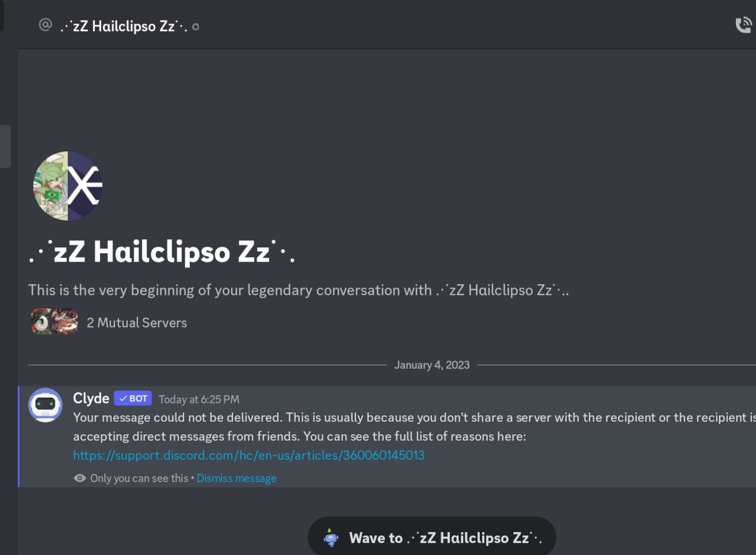
Task: Click the @ icon in the header
Action: 45,25
